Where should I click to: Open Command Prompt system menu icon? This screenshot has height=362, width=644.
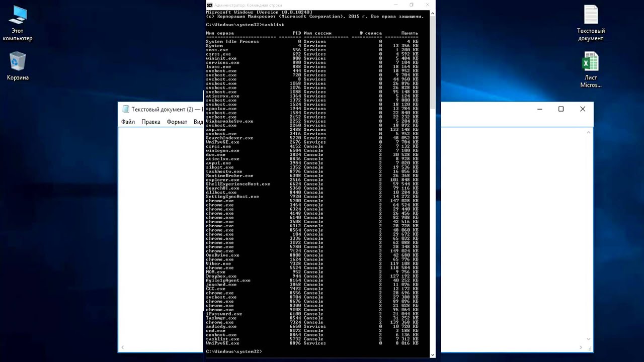pyautogui.click(x=209, y=5)
